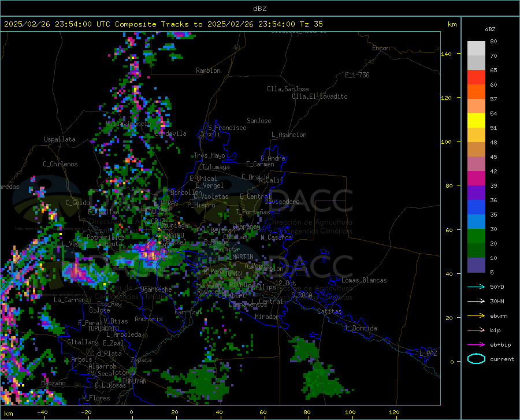Select the light gray 70-80 dBZ swatch

476,49
